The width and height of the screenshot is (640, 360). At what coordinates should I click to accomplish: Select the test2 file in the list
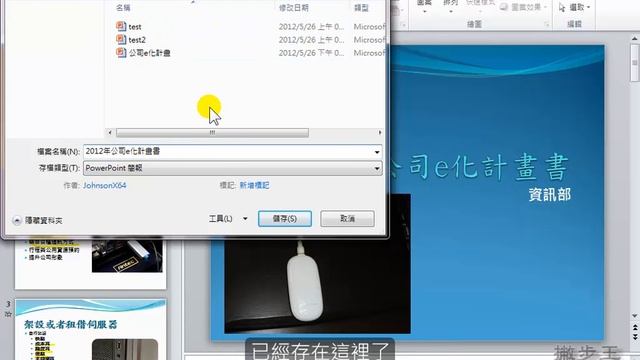tap(137, 40)
